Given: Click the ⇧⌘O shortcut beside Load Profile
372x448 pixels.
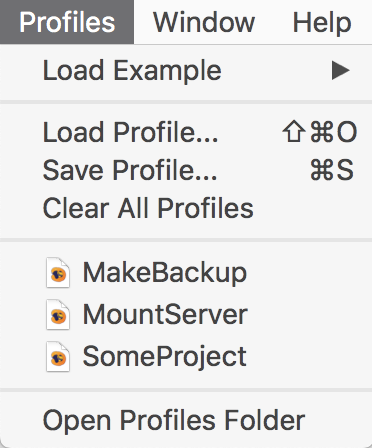Looking at the screenshot, I should tap(320, 132).
